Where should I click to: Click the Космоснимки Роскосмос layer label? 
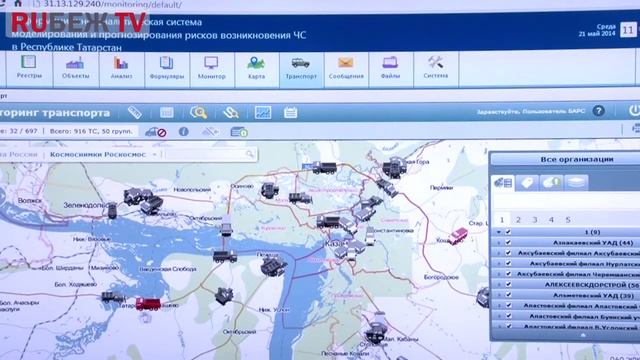coord(98,155)
